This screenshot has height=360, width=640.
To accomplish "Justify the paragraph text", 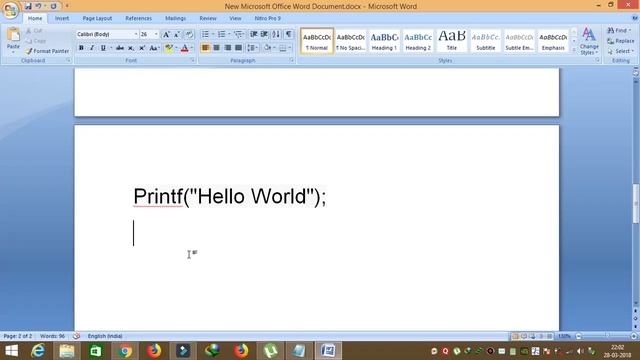I will pos(238,48).
